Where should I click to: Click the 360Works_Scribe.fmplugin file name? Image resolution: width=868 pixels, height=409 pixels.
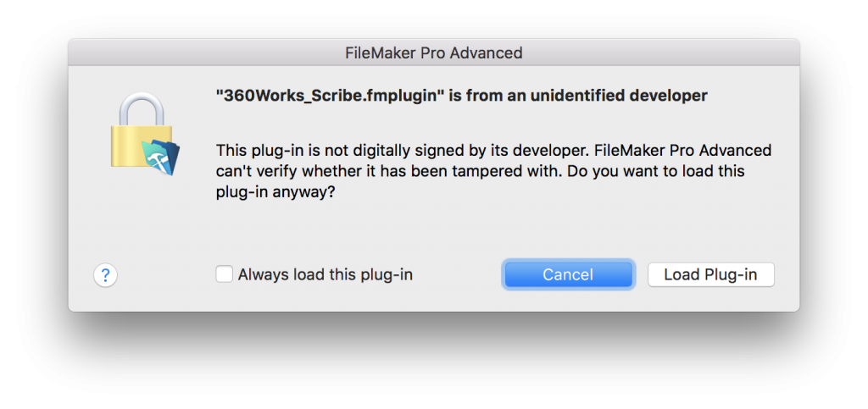(330, 96)
